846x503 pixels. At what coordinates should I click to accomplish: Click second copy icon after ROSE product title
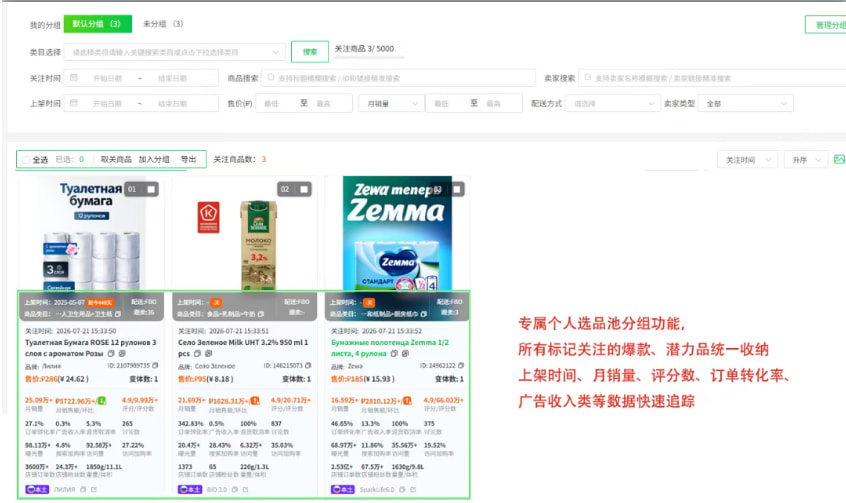click(122, 354)
